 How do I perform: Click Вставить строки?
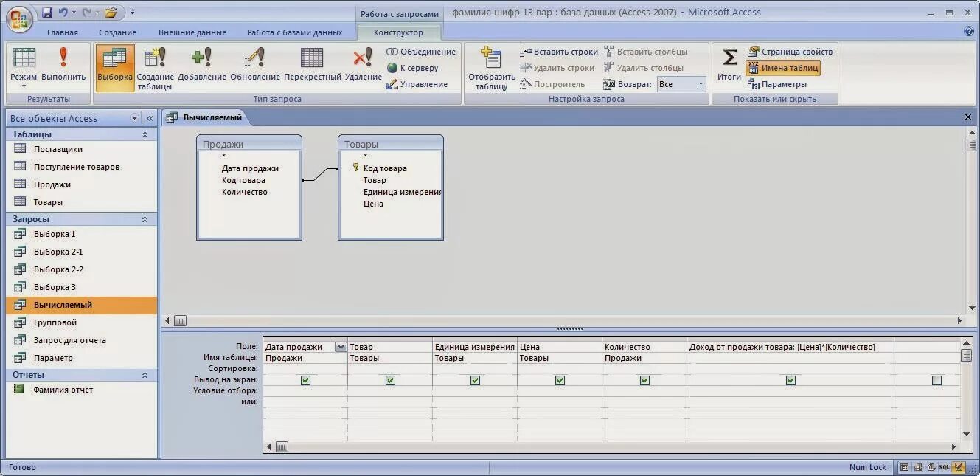pyautogui.click(x=558, y=52)
